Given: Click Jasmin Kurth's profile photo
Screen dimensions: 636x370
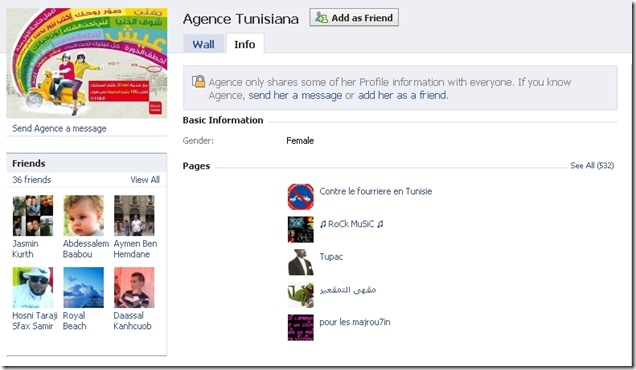Looking at the screenshot, I should (x=32, y=215).
